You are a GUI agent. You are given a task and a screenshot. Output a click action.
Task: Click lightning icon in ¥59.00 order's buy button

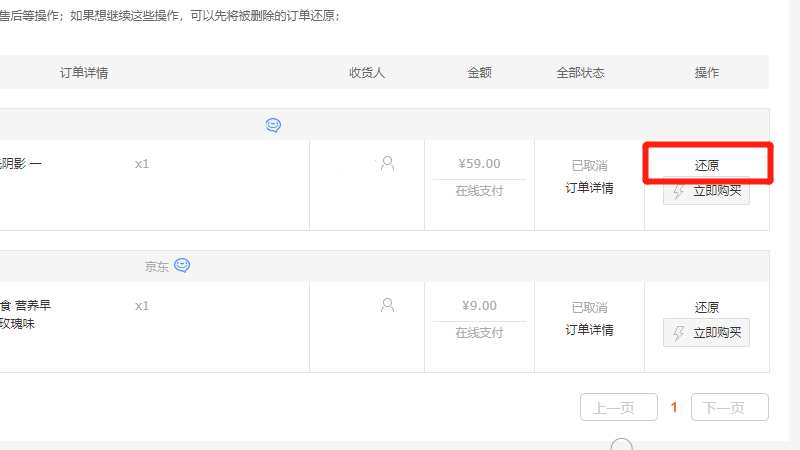[x=679, y=191]
